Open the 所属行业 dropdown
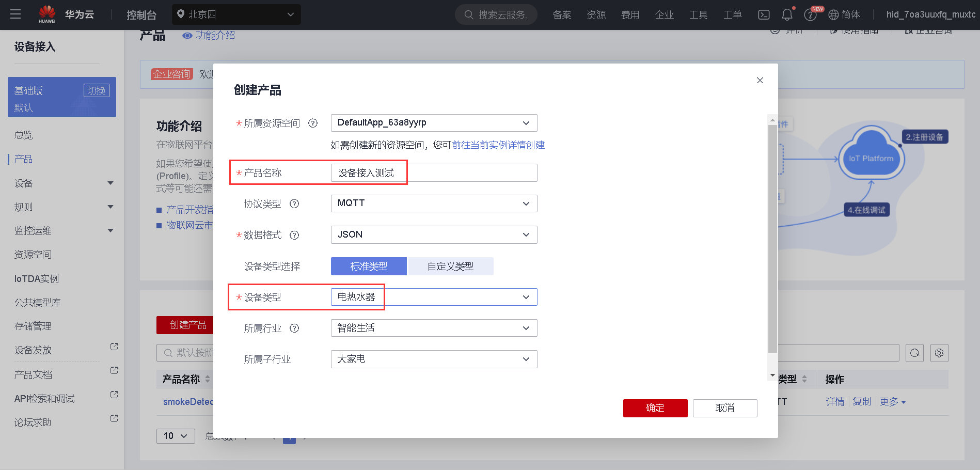 (x=434, y=328)
